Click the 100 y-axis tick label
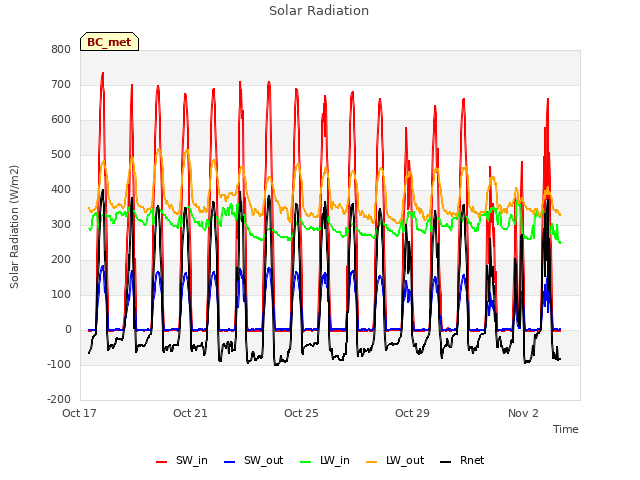The image size is (640, 480). coord(61,295)
